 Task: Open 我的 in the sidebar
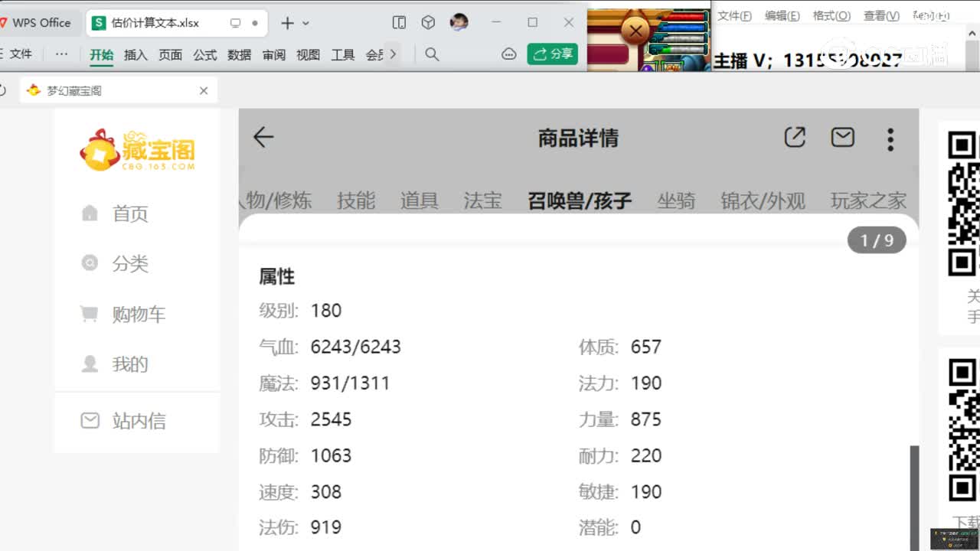pos(130,364)
